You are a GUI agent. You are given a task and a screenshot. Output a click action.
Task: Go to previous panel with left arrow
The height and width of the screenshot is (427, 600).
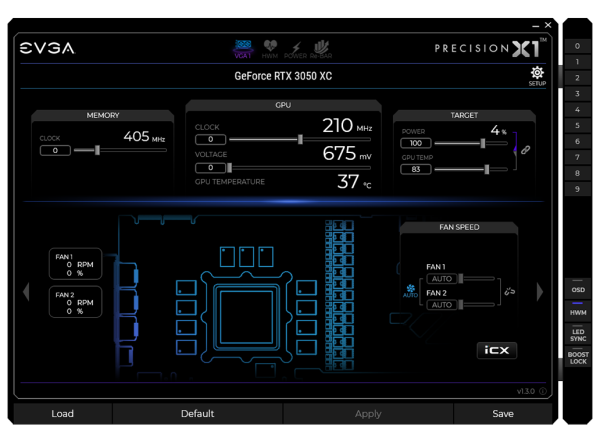(26, 292)
